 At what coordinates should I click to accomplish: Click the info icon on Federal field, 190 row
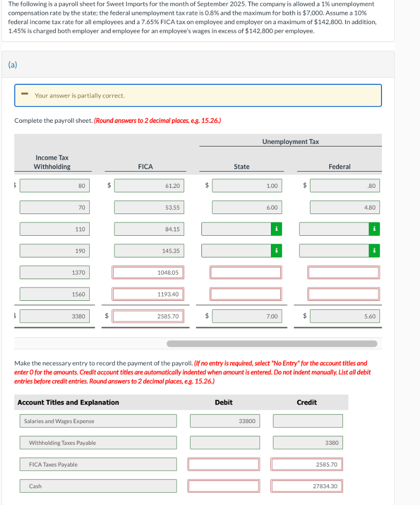(x=374, y=251)
